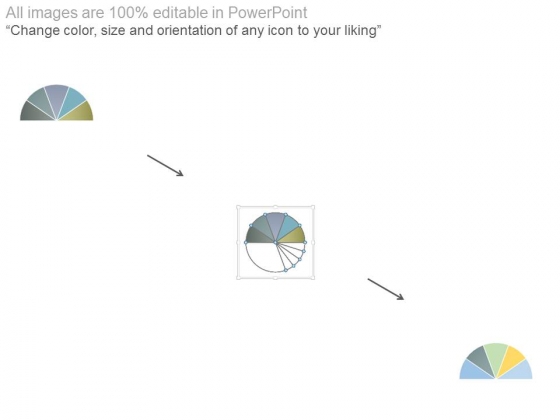Screen dimensions: 560x420
Task: Select the purple segment of the center selected pie
Action: click(x=275, y=225)
